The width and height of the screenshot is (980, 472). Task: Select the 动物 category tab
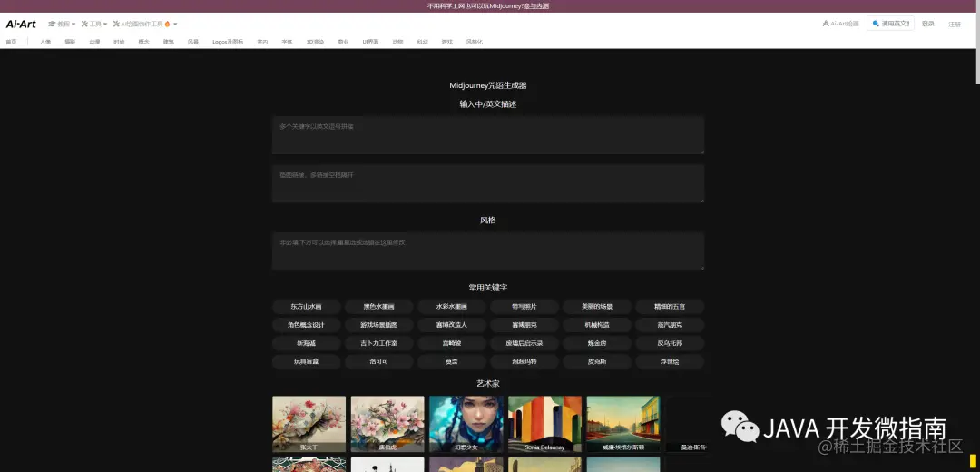(397, 42)
